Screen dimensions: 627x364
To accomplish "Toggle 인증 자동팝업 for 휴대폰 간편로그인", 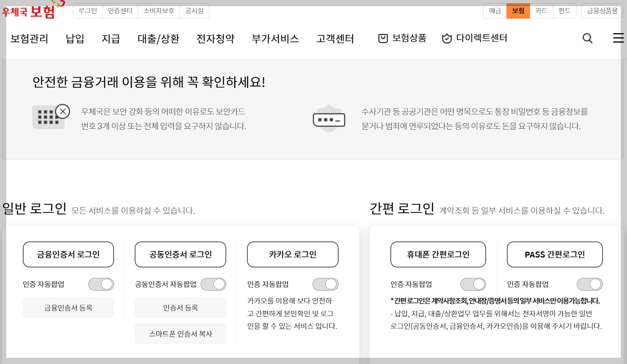I will click(473, 284).
